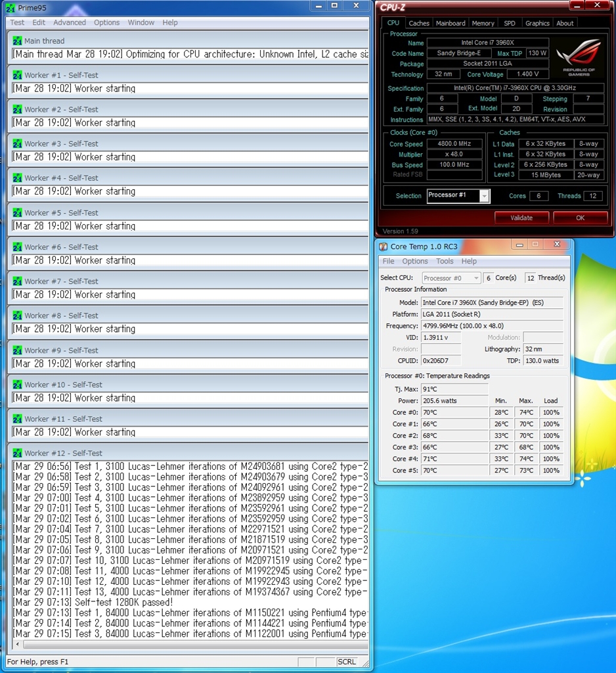Image resolution: width=616 pixels, height=673 pixels.
Task: Click the Republic of Gamers logo
Action: [578, 58]
